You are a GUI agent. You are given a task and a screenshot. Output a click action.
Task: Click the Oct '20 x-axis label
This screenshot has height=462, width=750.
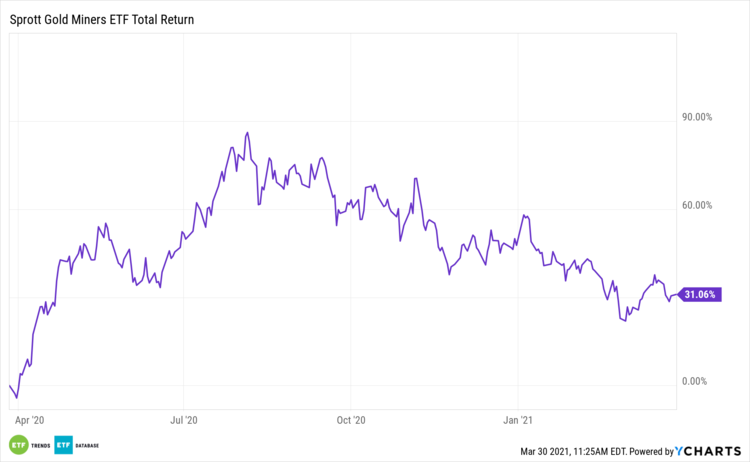352,421
